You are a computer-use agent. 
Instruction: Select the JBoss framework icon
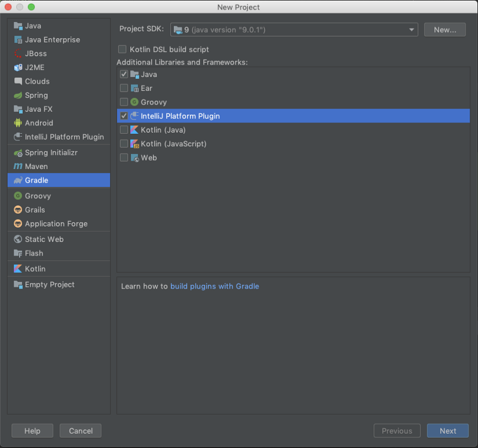click(19, 54)
